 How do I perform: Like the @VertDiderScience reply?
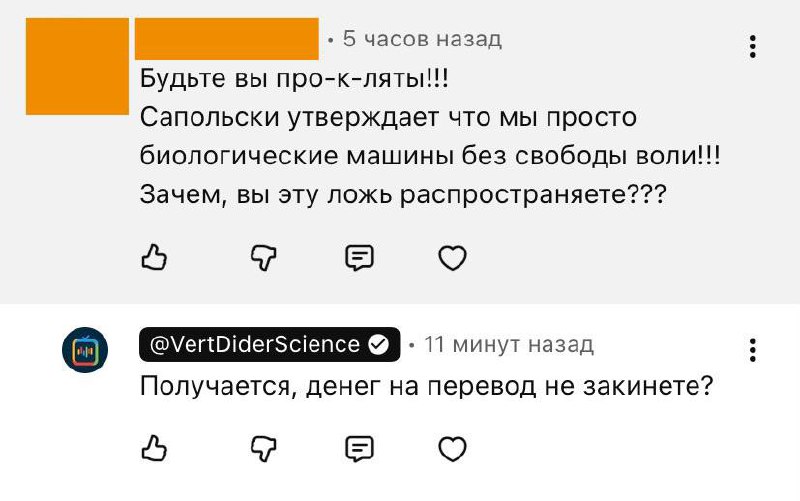[153, 448]
